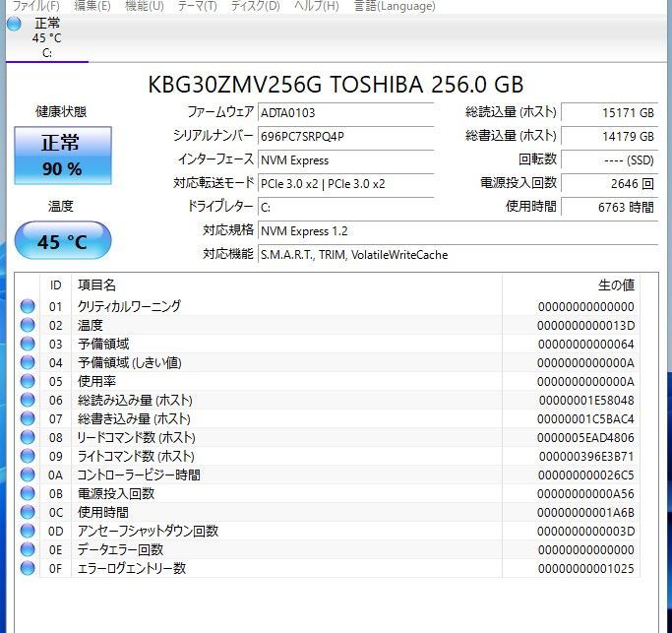Select the クリティカルワーニング attribute name
This screenshot has height=633, width=672.
click(x=129, y=306)
